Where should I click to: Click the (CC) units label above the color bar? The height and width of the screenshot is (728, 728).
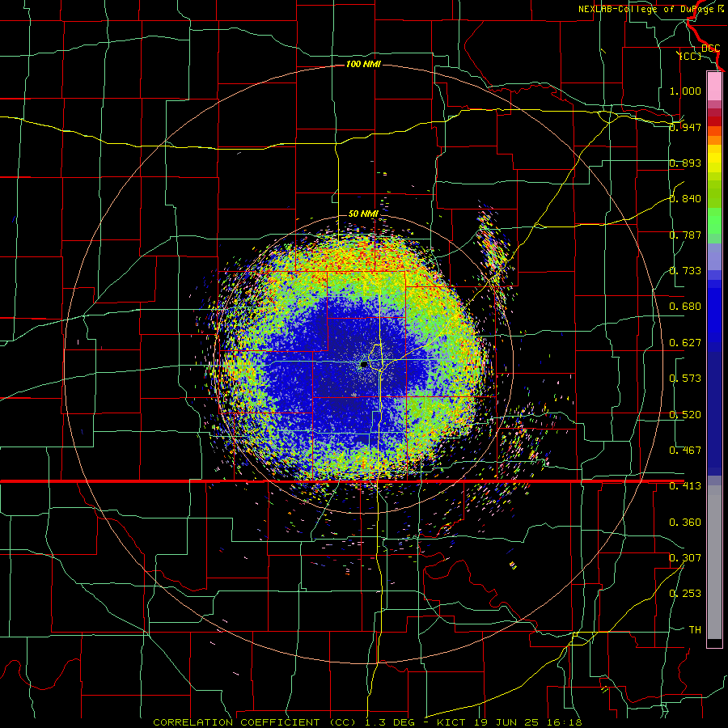690,56
